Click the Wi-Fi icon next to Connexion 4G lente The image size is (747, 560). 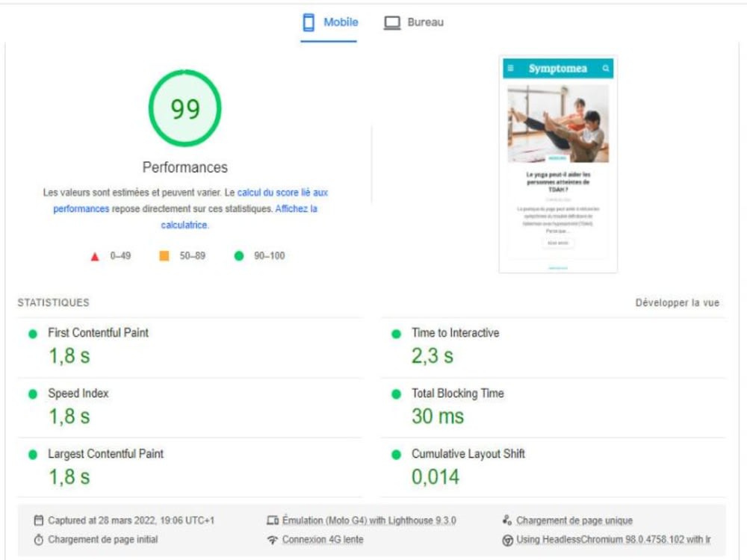(274, 538)
